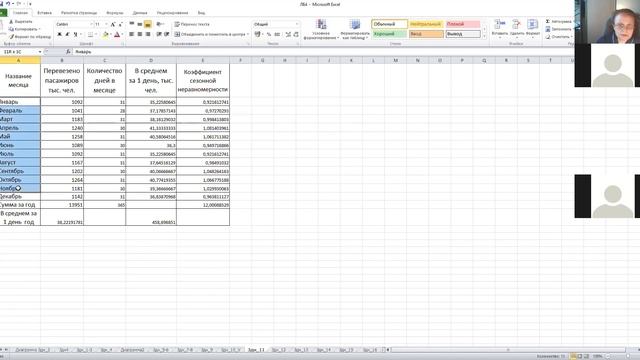This screenshot has width=640, height=360.
Task: Click the Percent Style icon
Action: click(269, 34)
